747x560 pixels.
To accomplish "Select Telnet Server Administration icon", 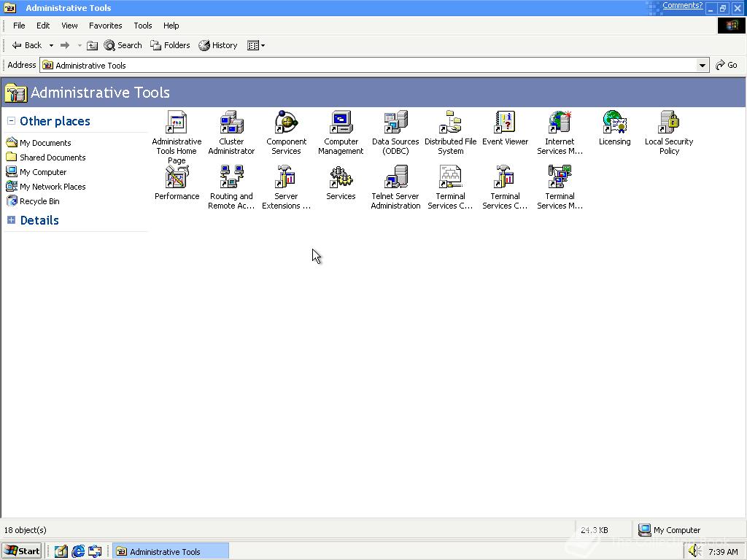I will pyautogui.click(x=396, y=177).
